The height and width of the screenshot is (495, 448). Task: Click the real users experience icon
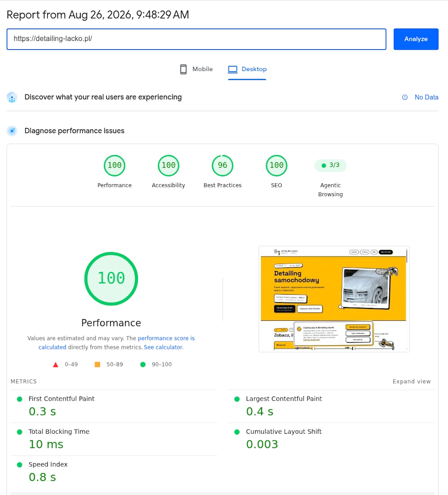12,97
